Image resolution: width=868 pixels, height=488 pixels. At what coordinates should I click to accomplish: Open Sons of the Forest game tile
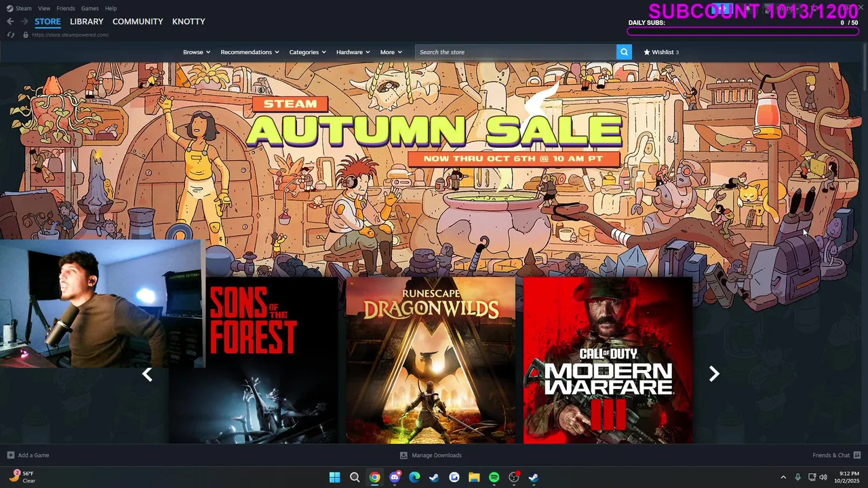coord(253,360)
